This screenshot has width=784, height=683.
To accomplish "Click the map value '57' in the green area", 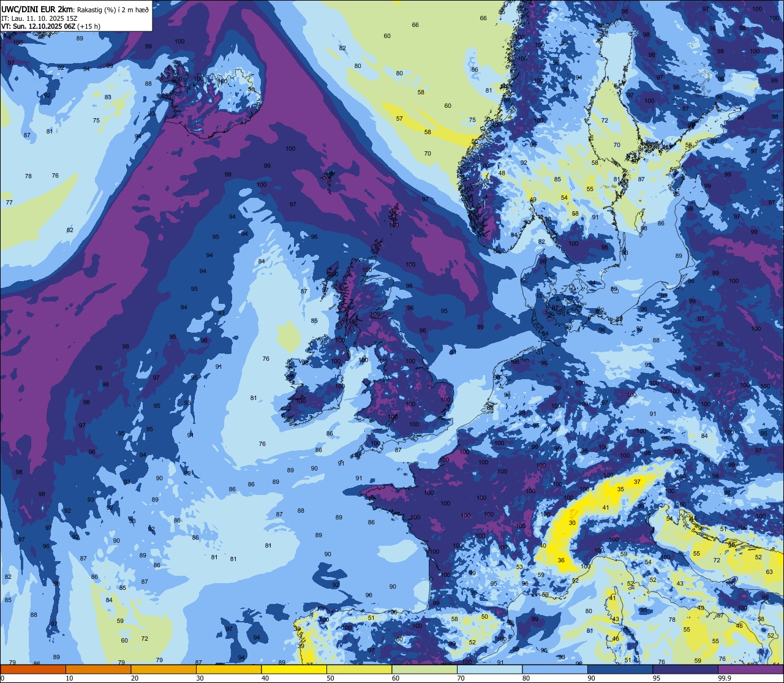I will pos(399,118).
